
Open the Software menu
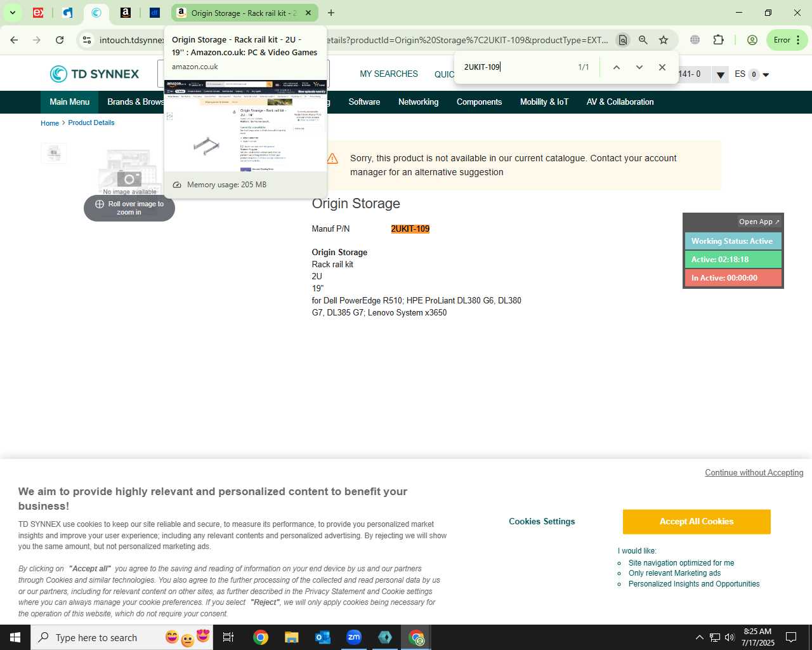(364, 102)
